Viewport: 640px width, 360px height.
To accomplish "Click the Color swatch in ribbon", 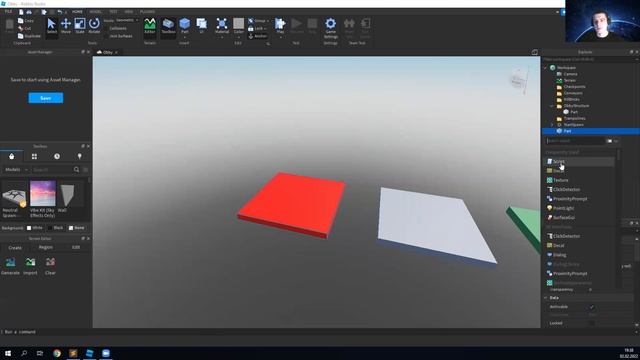I will point(239,23).
